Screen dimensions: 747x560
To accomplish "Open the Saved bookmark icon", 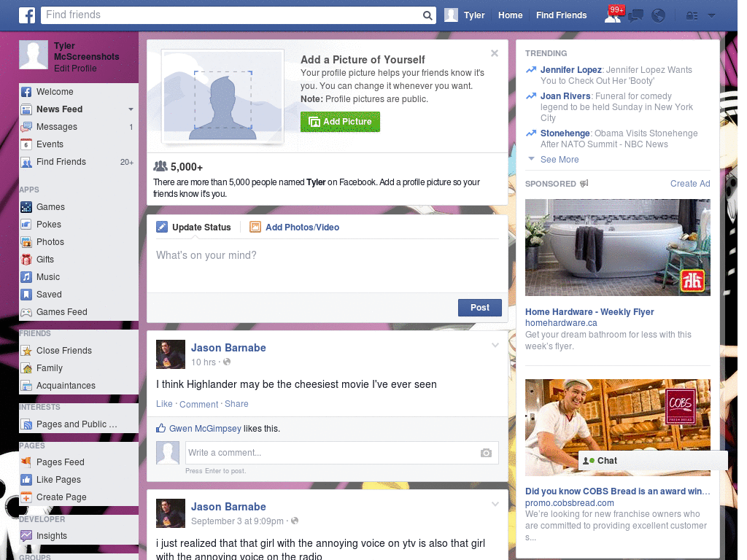I will 26,295.
